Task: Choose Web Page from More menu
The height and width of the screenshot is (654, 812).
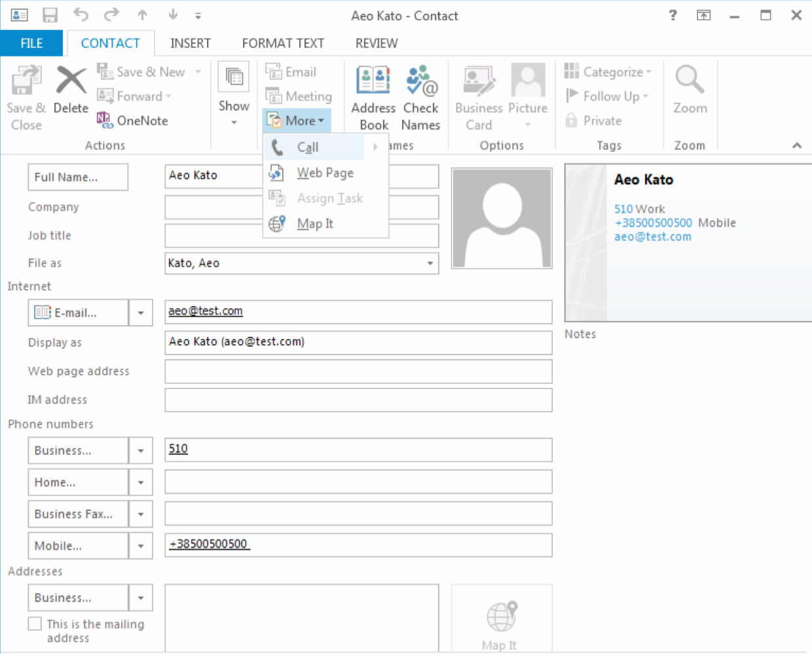Action: pyautogui.click(x=325, y=173)
